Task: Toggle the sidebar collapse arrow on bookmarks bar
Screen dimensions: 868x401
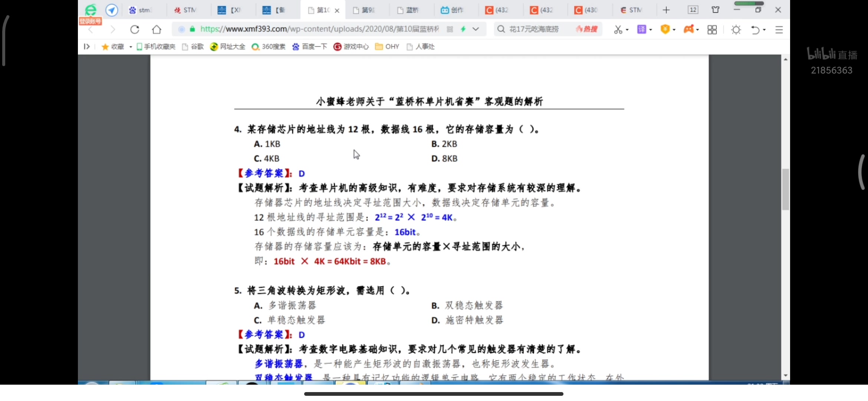Action: click(x=86, y=46)
